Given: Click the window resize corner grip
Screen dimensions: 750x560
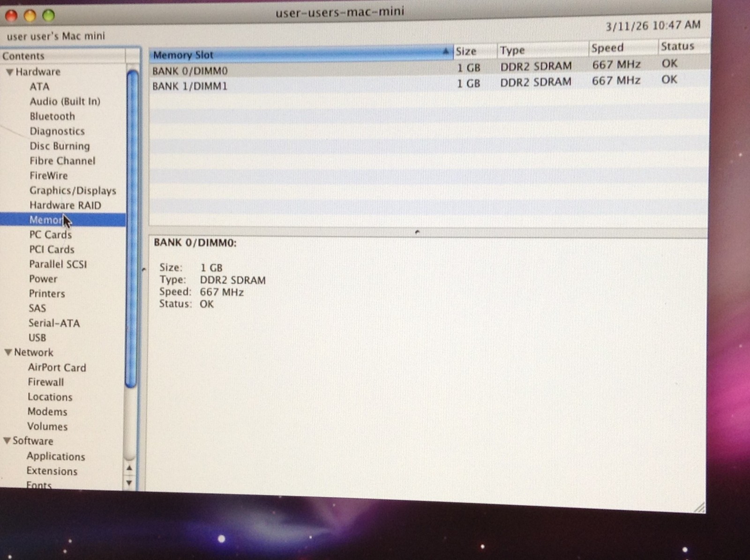Looking at the screenshot, I should tap(699, 507).
